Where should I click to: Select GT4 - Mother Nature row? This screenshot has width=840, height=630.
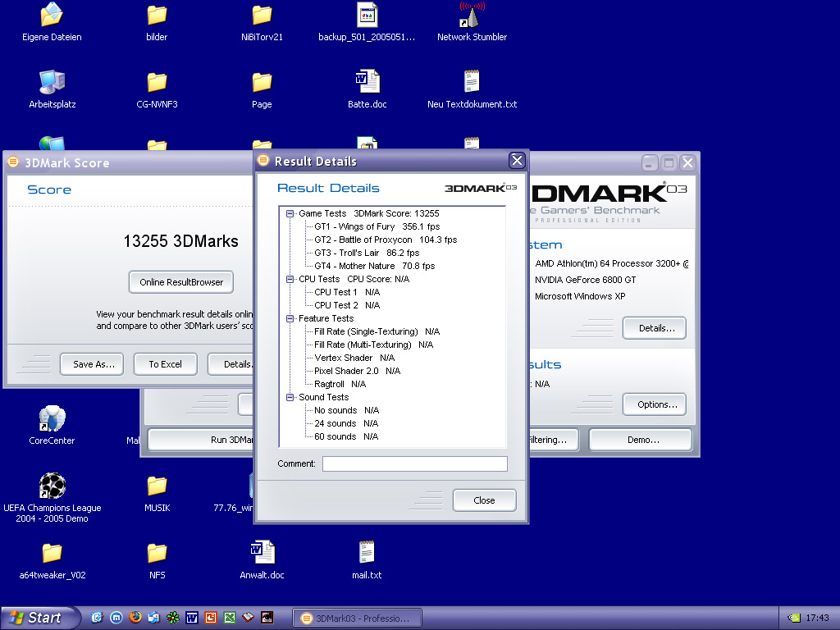tap(374, 266)
